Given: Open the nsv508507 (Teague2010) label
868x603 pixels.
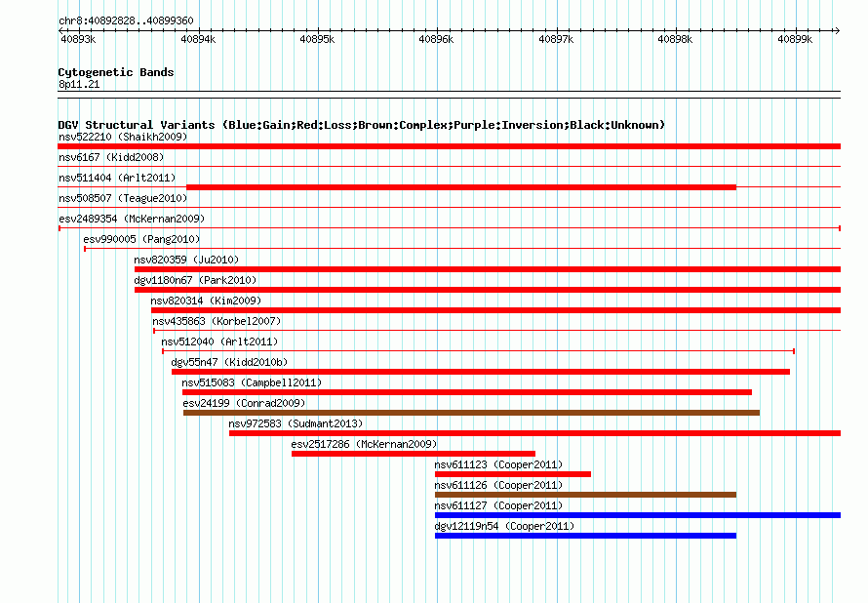Looking at the screenshot, I should pos(123,198).
